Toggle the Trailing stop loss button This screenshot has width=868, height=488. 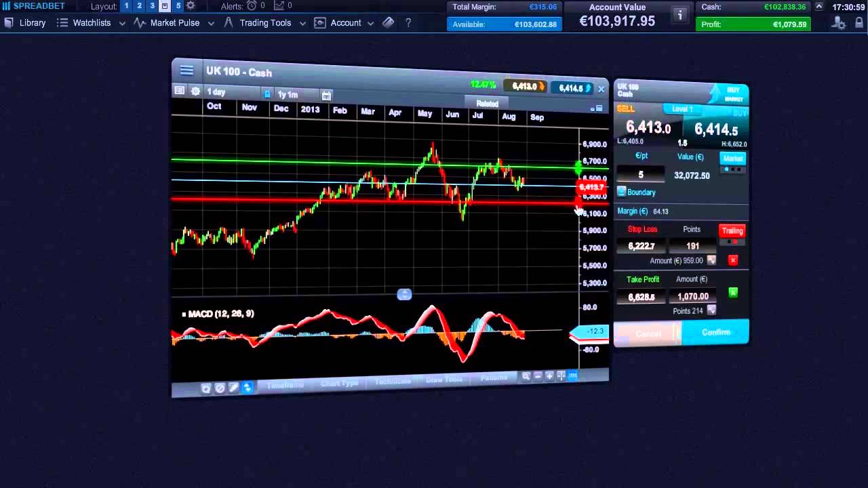(x=732, y=230)
